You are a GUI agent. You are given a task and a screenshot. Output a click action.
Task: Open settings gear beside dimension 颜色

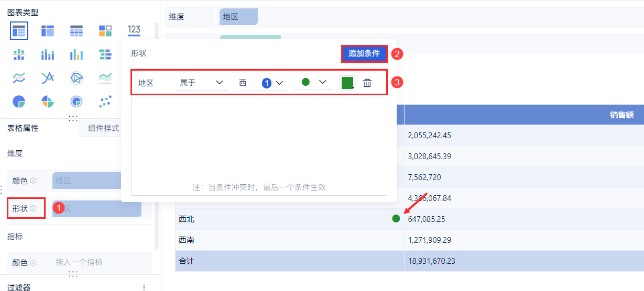coord(33,181)
